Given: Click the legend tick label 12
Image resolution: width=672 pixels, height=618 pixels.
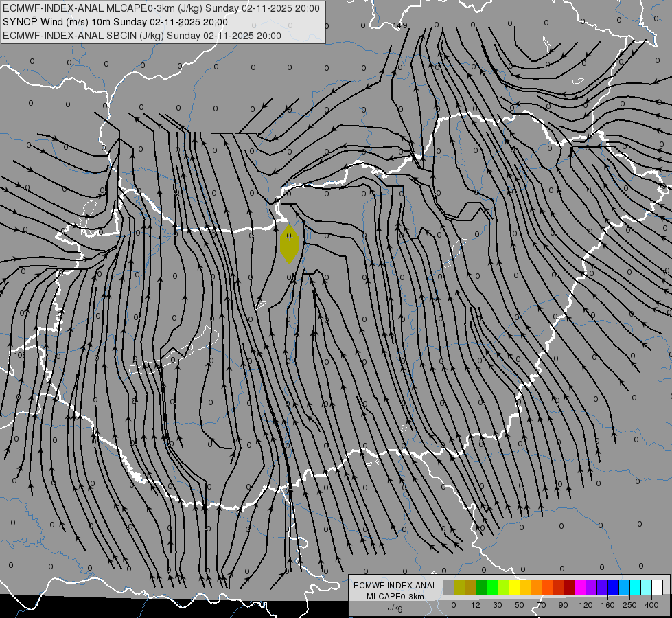Looking at the screenshot, I should click(476, 605).
